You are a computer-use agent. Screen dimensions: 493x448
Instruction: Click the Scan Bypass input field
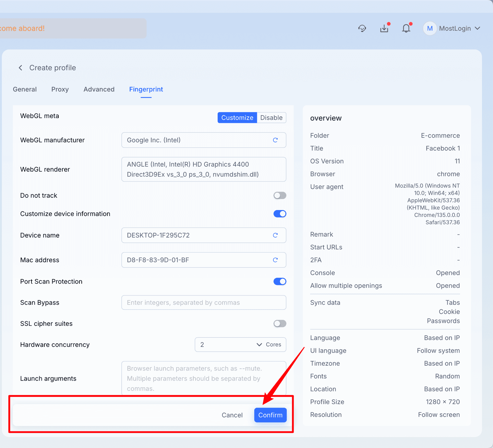[x=204, y=302]
